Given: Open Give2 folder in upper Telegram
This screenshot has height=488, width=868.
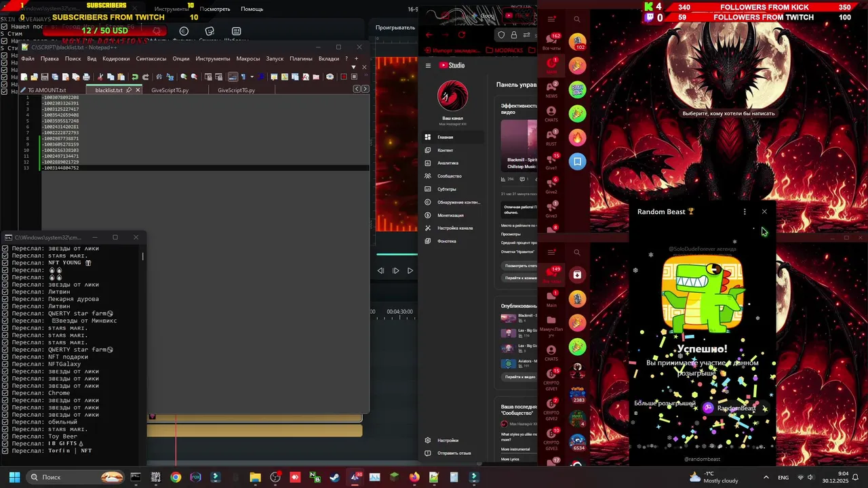Looking at the screenshot, I should point(551,186).
